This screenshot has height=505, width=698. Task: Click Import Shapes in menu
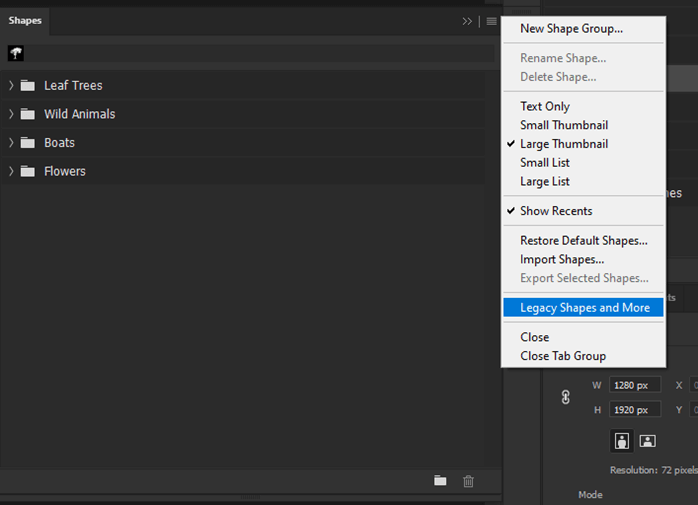[x=562, y=260]
